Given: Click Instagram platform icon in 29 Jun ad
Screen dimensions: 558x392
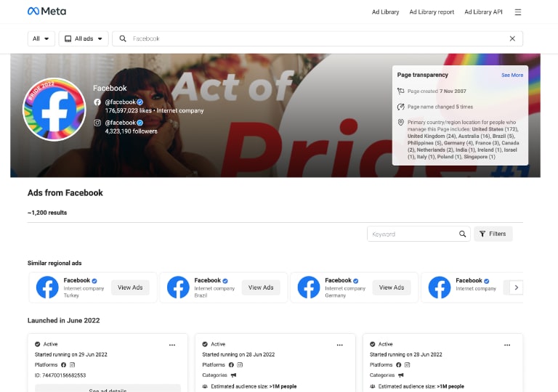Looking at the screenshot, I should click(x=72, y=364).
